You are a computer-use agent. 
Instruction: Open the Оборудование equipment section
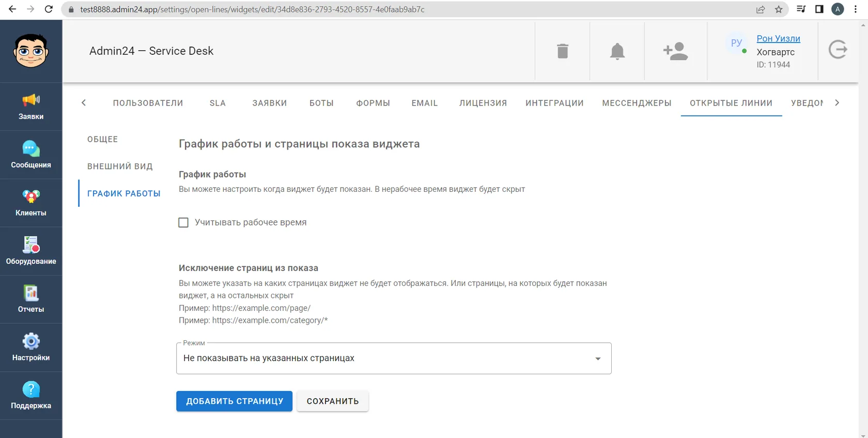coord(31,251)
